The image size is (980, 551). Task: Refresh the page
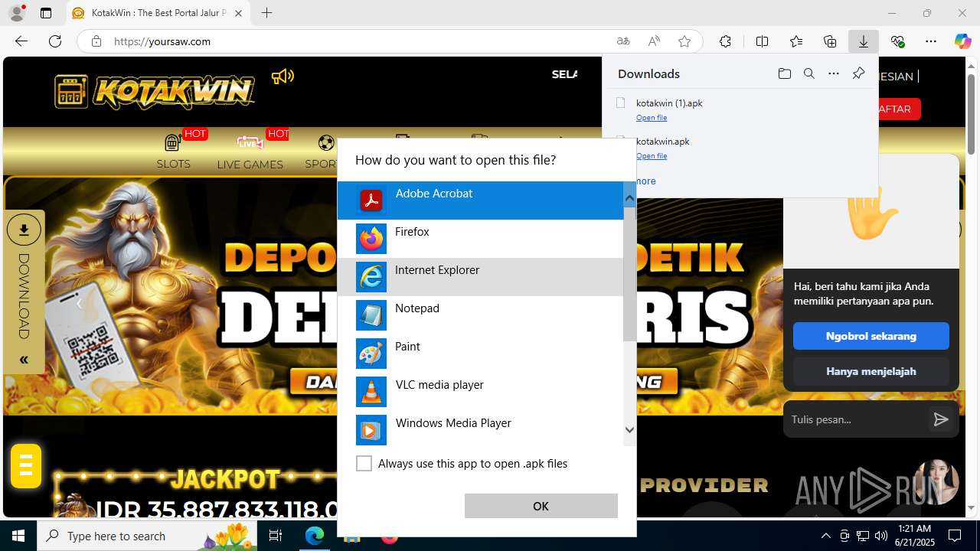[55, 41]
